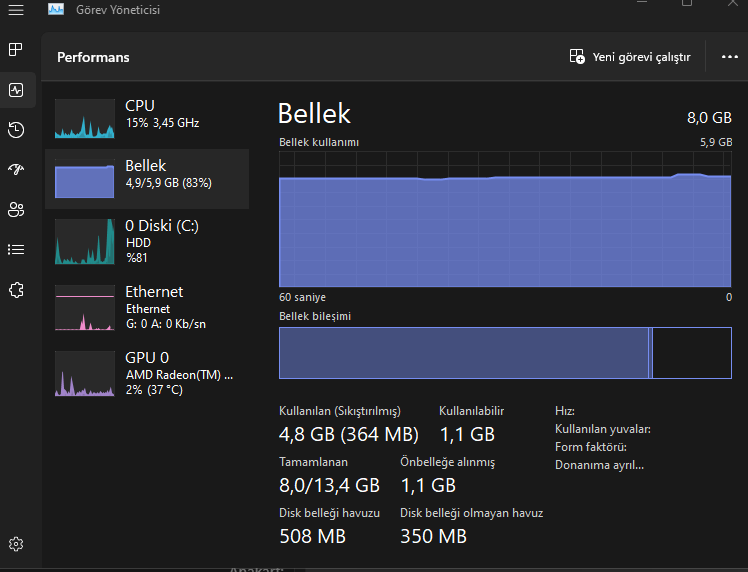Screen dimensions: 748x572
Task: Select the 0 Diski (C:) entry
Action: click(x=160, y=241)
